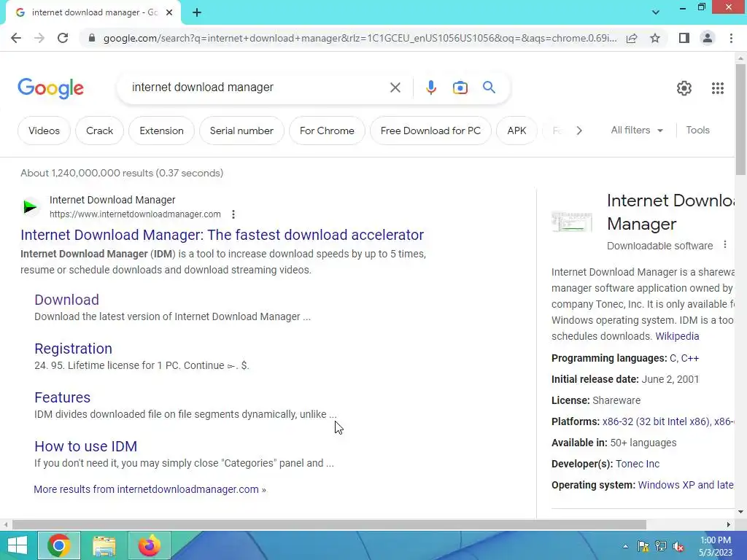Screen dimensions: 747x560
Task: Open the Chrome three-dot menu
Action: (731, 38)
